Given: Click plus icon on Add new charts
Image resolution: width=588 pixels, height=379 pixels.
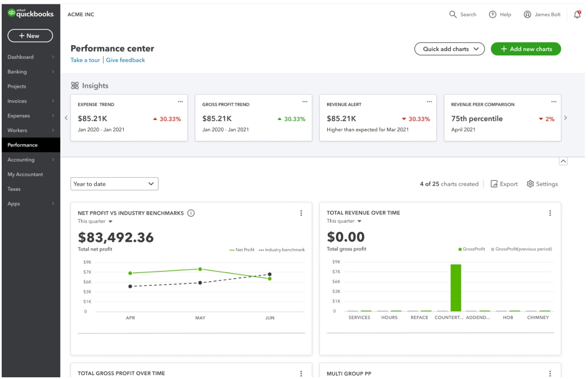Looking at the screenshot, I should [x=504, y=49].
